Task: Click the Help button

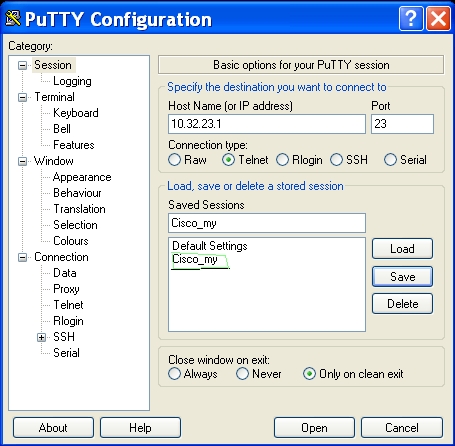Action: pyautogui.click(x=140, y=428)
